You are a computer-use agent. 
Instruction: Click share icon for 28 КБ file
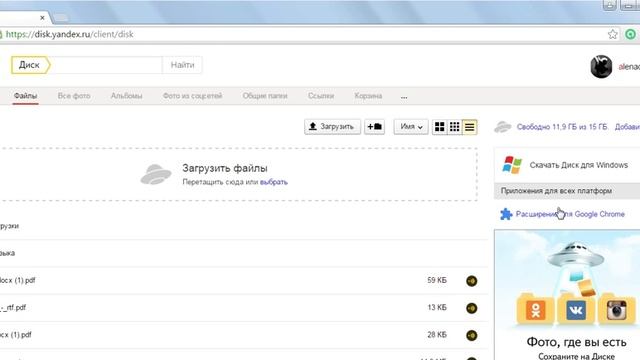[471, 335]
